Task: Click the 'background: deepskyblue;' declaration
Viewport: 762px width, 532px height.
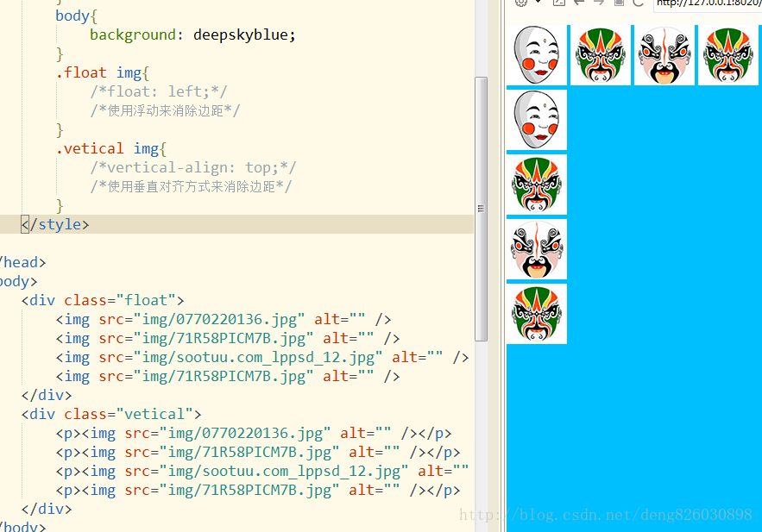Action: click(192, 35)
